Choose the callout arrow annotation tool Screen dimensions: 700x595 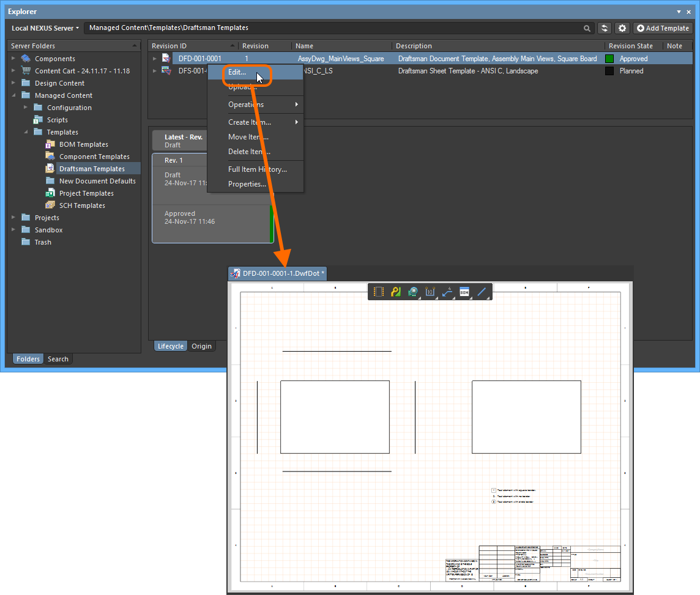click(447, 292)
